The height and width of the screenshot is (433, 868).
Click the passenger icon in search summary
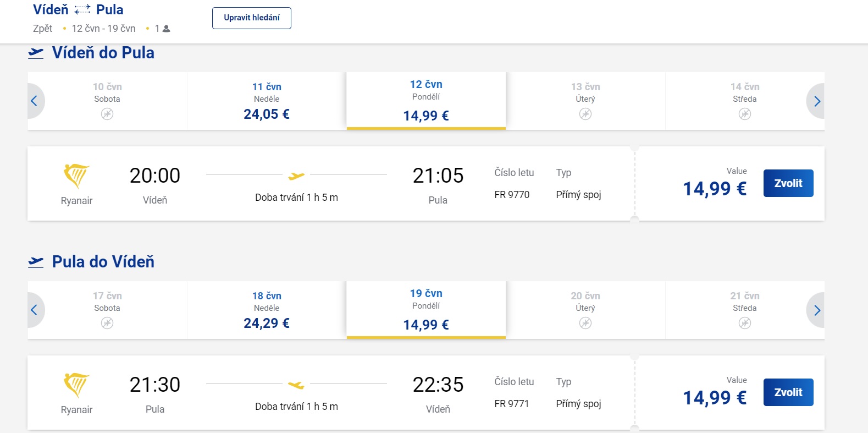click(x=167, y=29)
